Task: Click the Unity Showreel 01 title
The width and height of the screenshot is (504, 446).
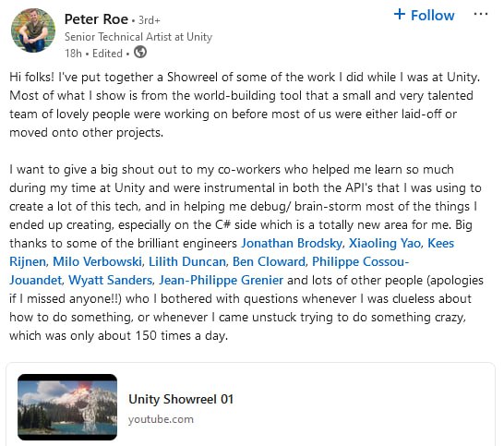Action: click(181, 399)
